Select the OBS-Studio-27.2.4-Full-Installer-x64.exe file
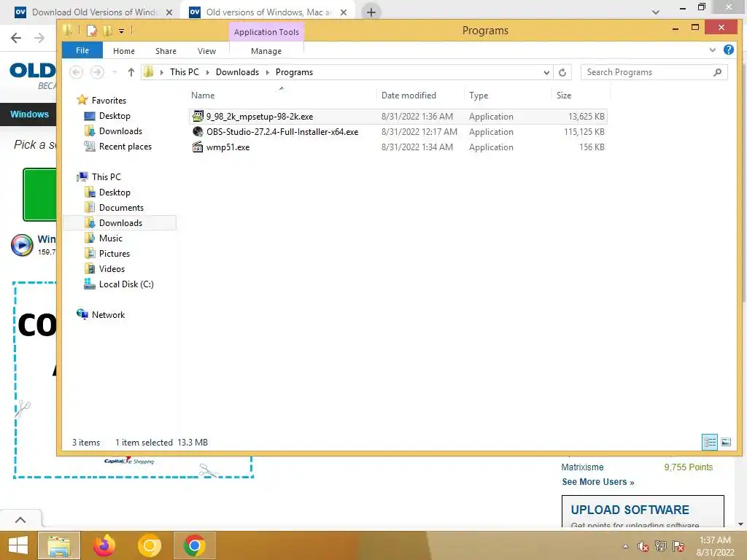 click(x=398, y=132)
